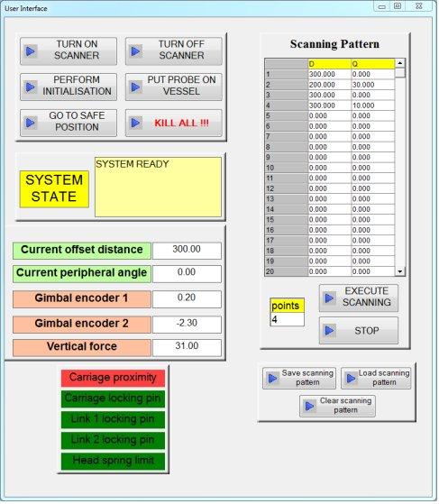Click the System Ready status text box
Image resolution: width=439 pixels, height=504 pixels.
158,187
